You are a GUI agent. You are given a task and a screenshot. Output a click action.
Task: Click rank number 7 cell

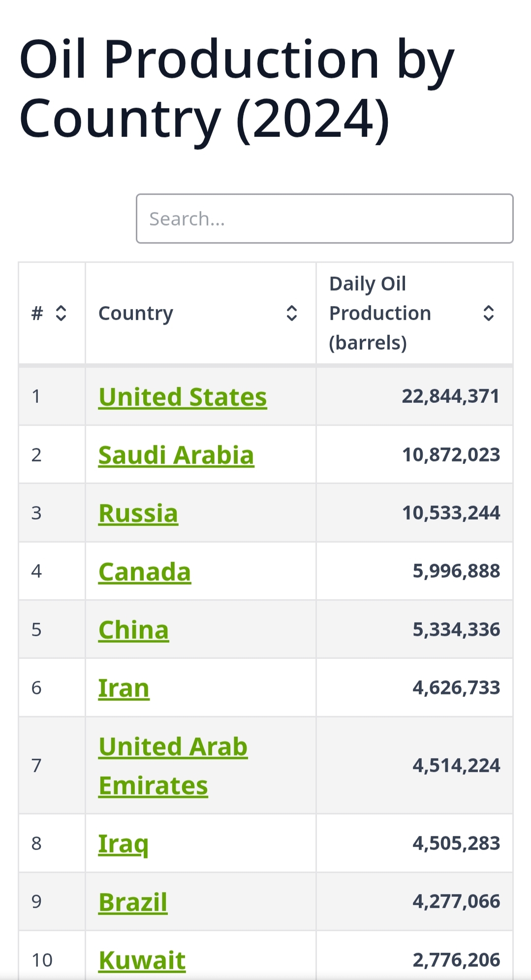tap(52, 766)
